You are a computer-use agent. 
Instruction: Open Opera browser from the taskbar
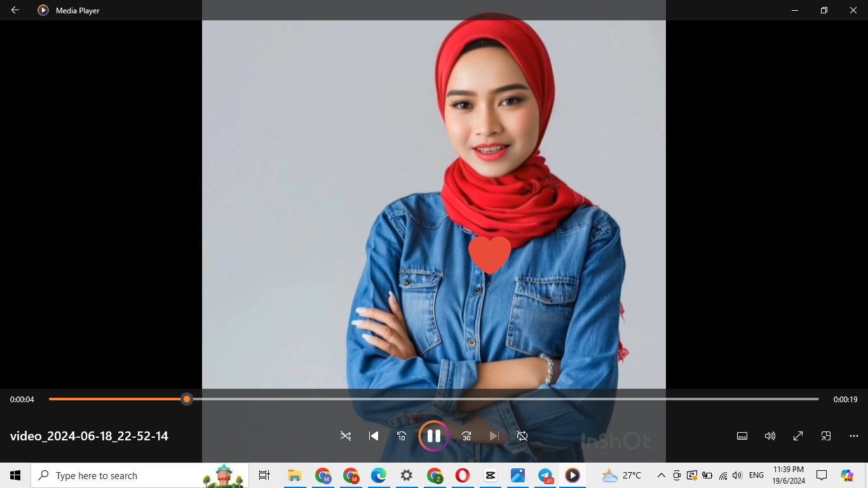click(x=463, y=475)
